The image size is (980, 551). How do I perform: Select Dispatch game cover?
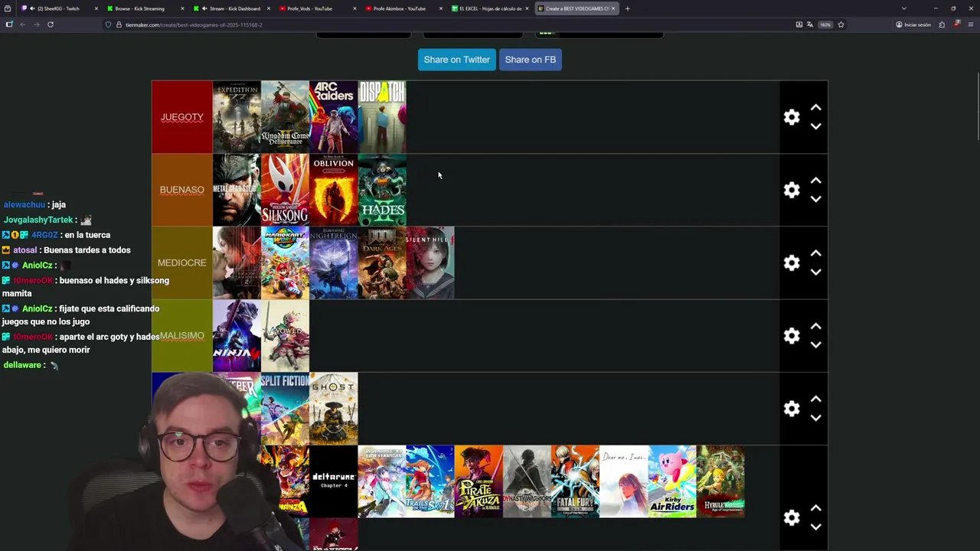coord(382,117)
